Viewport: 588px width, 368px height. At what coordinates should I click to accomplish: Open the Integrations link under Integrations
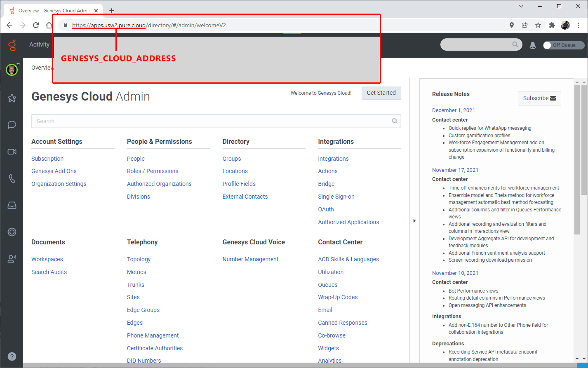click(333, 159)
